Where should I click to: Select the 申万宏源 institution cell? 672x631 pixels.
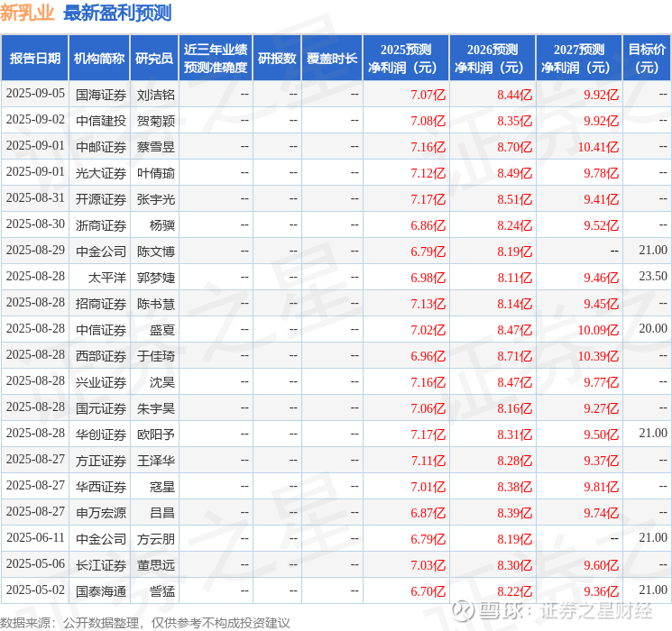click(x=101, y=513)
